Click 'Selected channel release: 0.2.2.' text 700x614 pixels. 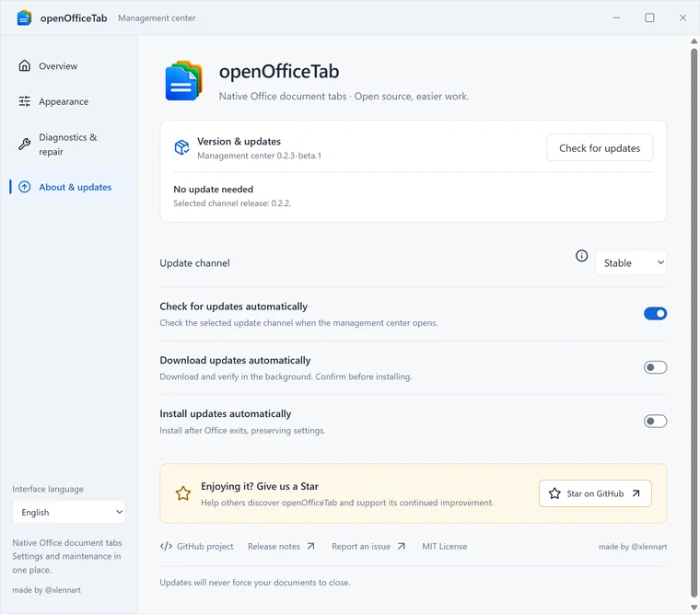coord(232,203)
